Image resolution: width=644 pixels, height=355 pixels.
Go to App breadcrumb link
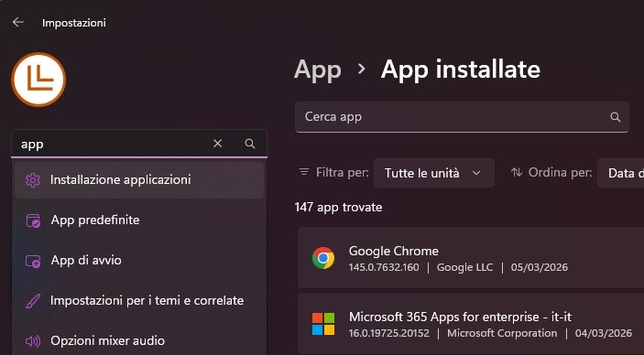click(318, 70)
